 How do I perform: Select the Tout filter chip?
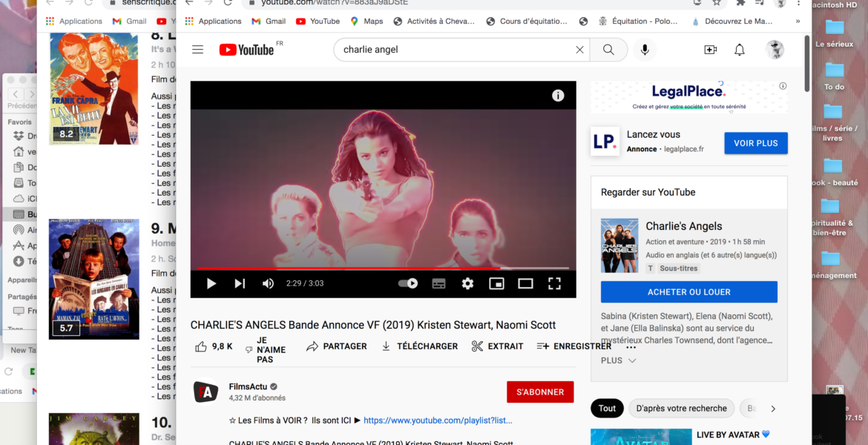(x=607, y=409)
